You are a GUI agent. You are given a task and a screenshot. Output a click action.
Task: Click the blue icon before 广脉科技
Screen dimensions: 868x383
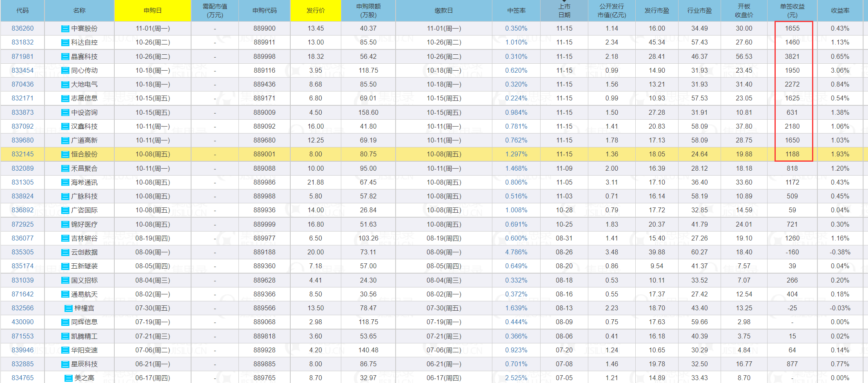click(65, 196)
